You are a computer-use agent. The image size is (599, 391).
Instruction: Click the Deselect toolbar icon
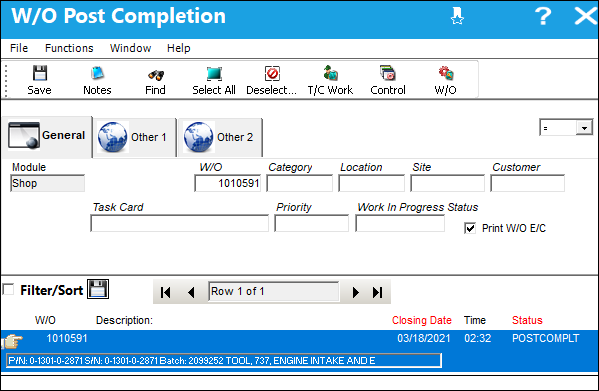pyautogui.click(x=272, y=73)
